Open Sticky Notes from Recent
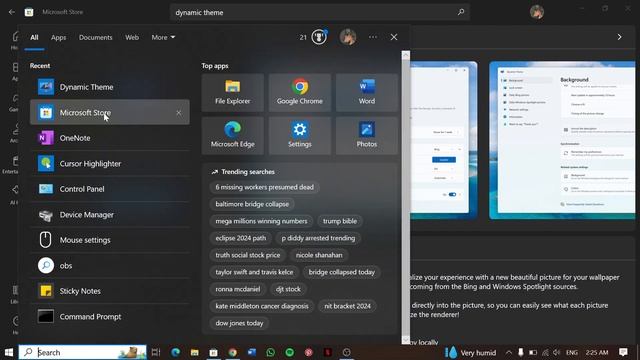 click(109, 291)
